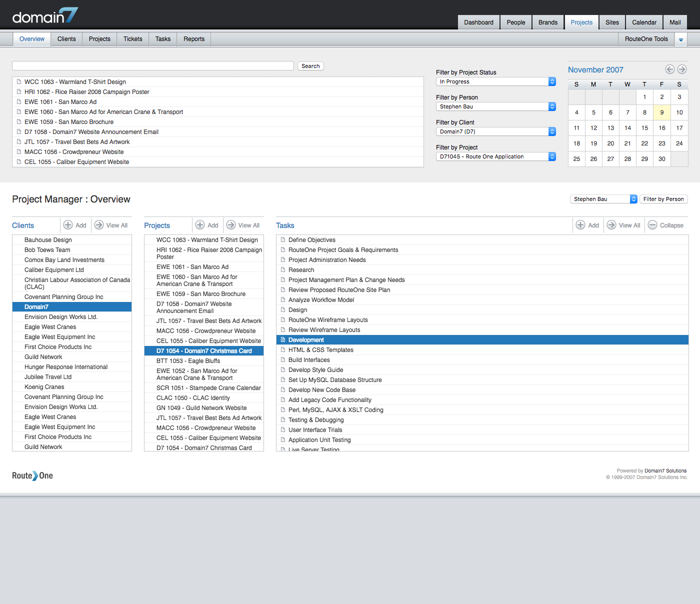Click the Filter by Person button
The width and height of the screenshot is (700, 604).
coord(663,199)
